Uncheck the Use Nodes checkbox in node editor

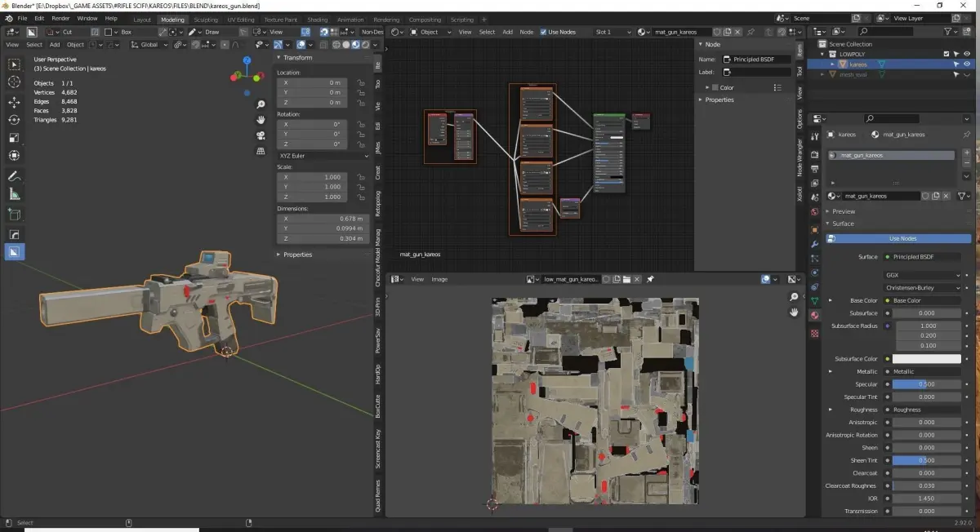[x=543, y=32]
